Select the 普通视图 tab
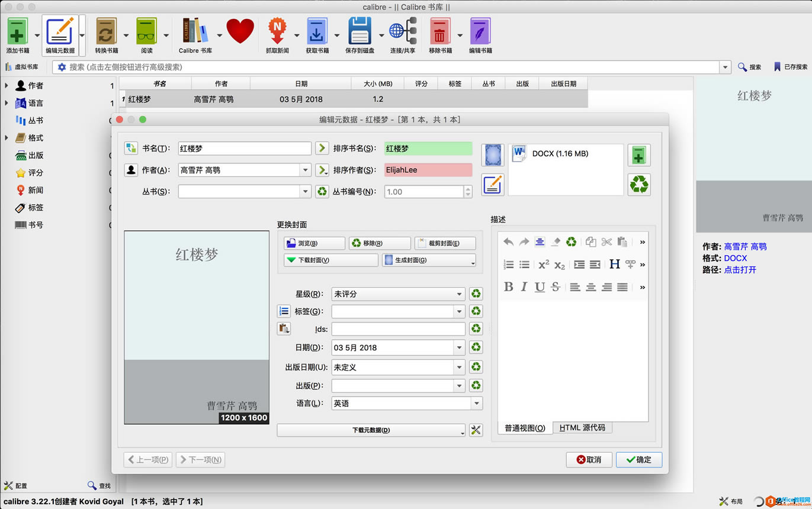The height and width of the screenshot is (509, 812). tap(524, 427)
